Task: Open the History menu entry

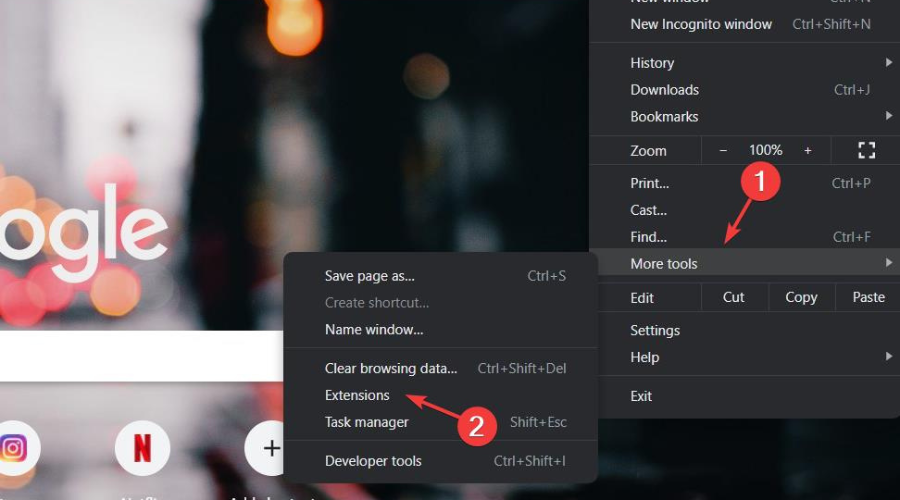Action: (744, 63)
